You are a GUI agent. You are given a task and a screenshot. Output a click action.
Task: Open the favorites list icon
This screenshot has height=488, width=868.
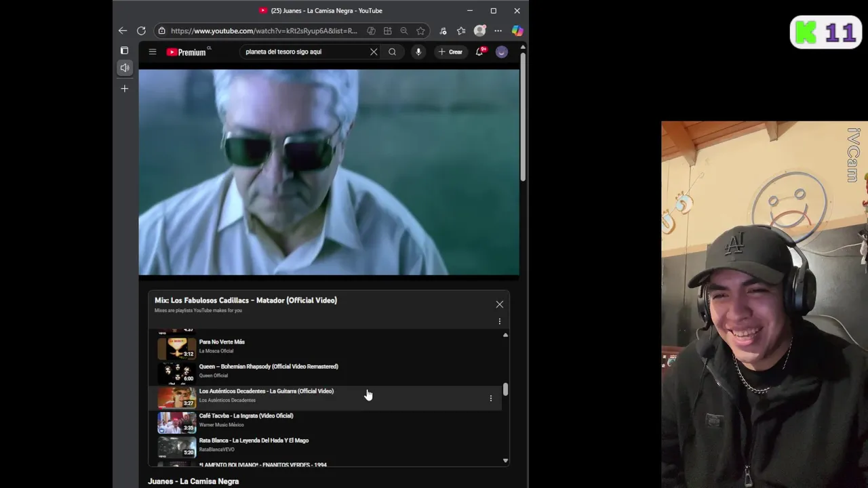[461, 30]
